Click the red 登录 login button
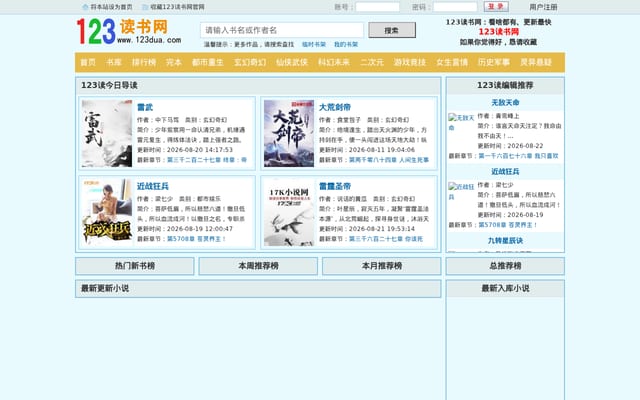Image resolution: width=640 pixels, height=400 pixels. [x=496, y=7]
